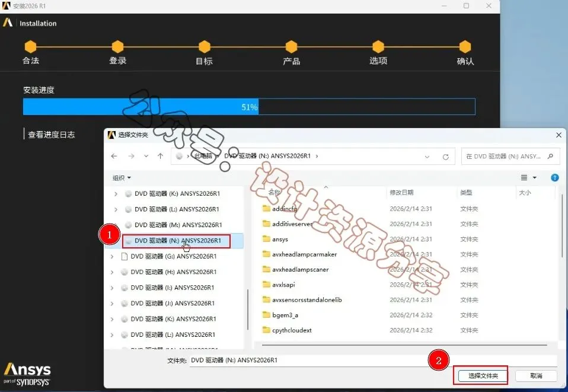Image resolution: width=568 pixels, height=392 pixels.
Task: Expand the address bar history dropdown chevron
Action: pos(427,157)
